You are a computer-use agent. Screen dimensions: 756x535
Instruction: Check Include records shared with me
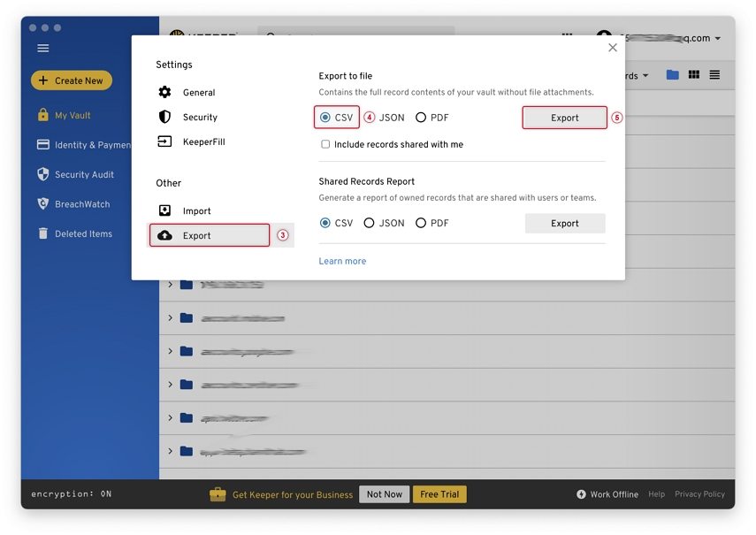(x=325, y=144)
